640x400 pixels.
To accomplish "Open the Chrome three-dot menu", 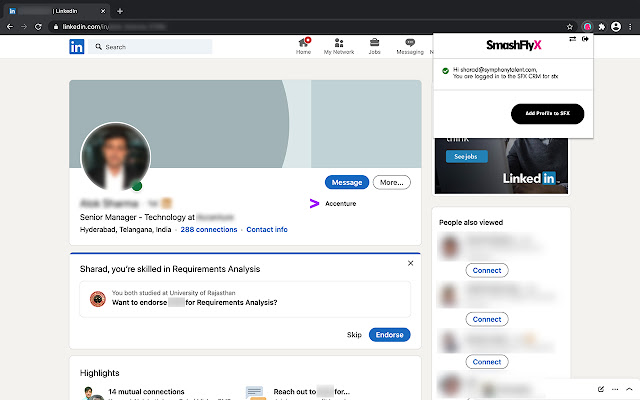I will tap(630, 27).
